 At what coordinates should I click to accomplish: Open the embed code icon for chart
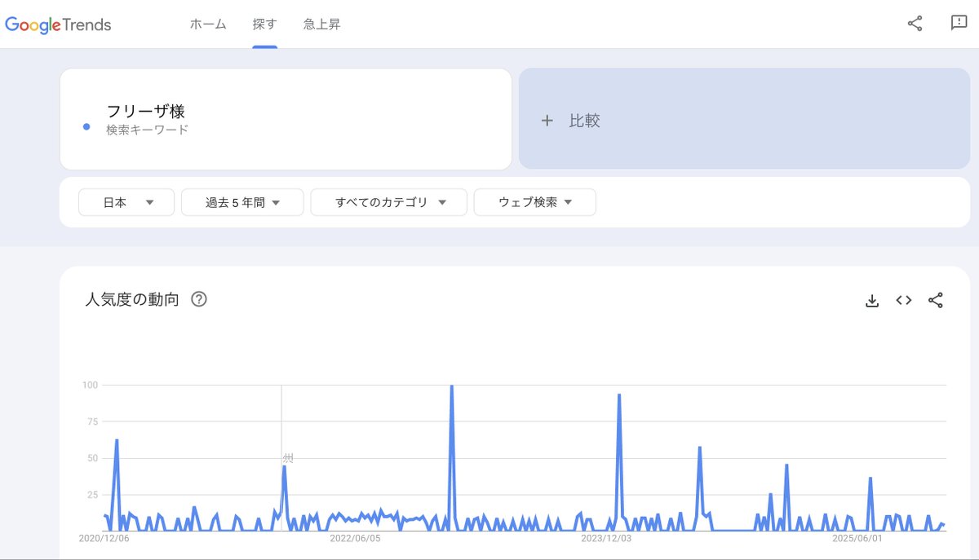(x=903, y=300)
